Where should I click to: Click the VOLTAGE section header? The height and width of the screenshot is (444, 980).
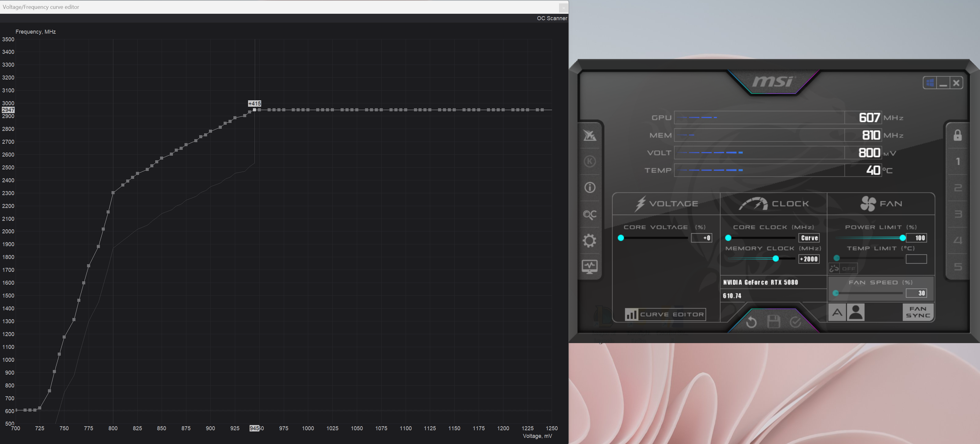pyautogui.click(x=666, y=204)
